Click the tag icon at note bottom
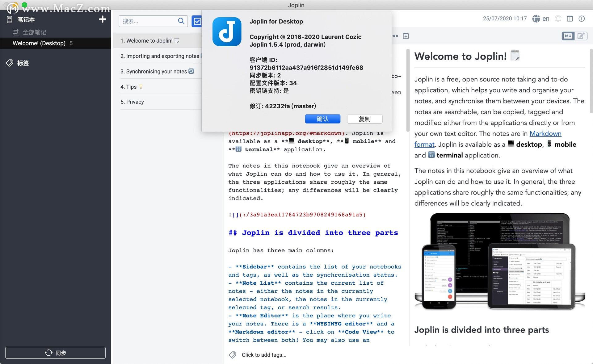 233,355
